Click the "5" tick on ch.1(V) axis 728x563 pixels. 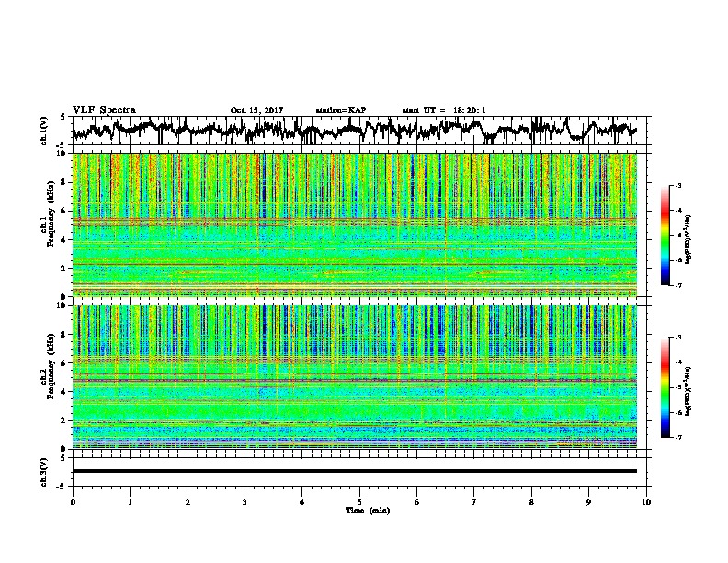(63, 117)
